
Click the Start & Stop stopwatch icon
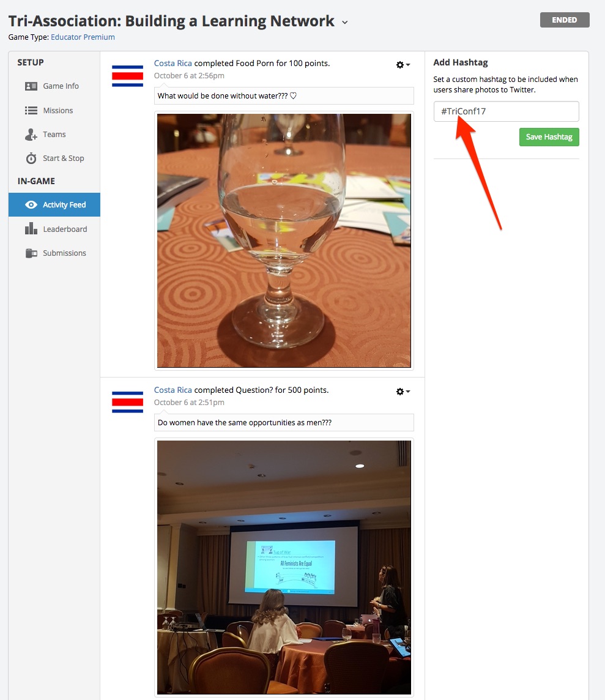(31, 158)
